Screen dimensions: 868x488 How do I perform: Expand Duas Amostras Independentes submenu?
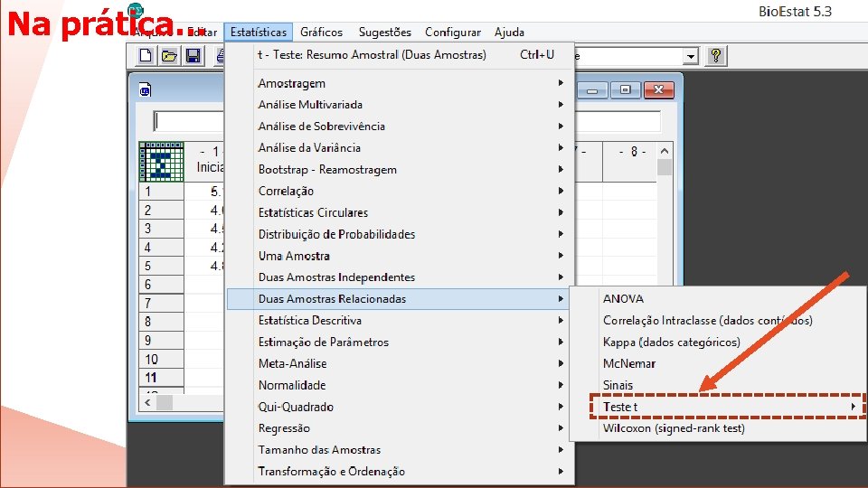pyautogui.click(x=401, y=277)
